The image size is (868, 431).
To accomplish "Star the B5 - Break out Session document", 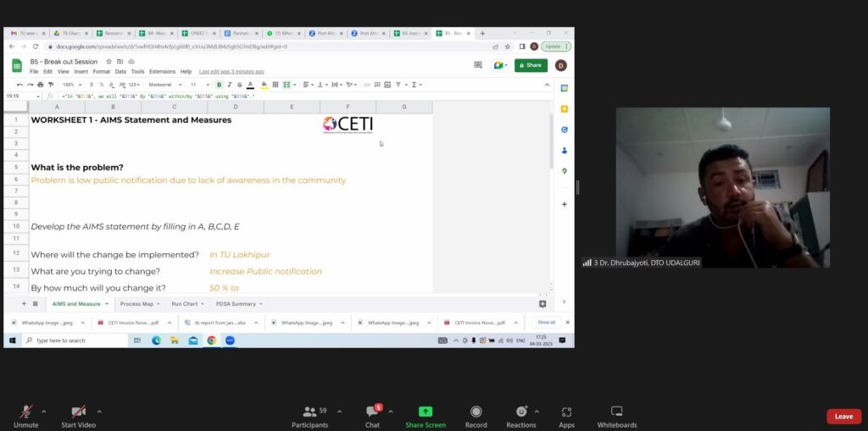I will (108, 62).
